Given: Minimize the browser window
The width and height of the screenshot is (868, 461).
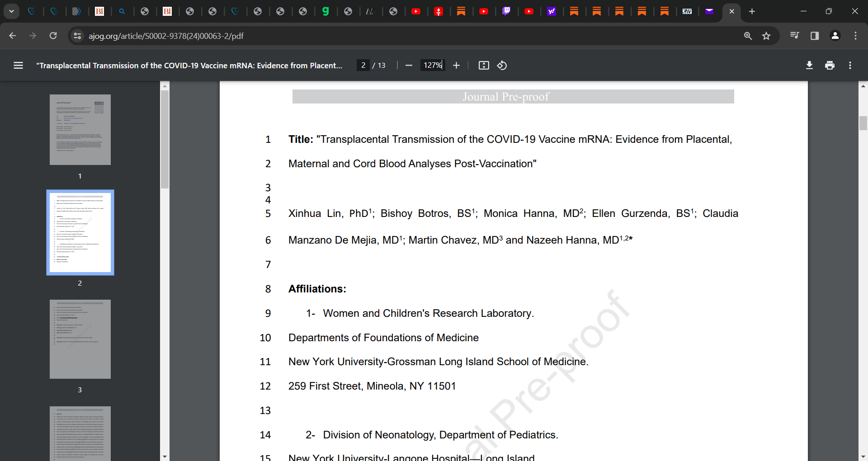Looking at the screenshot, I should [x=803, y=11].
